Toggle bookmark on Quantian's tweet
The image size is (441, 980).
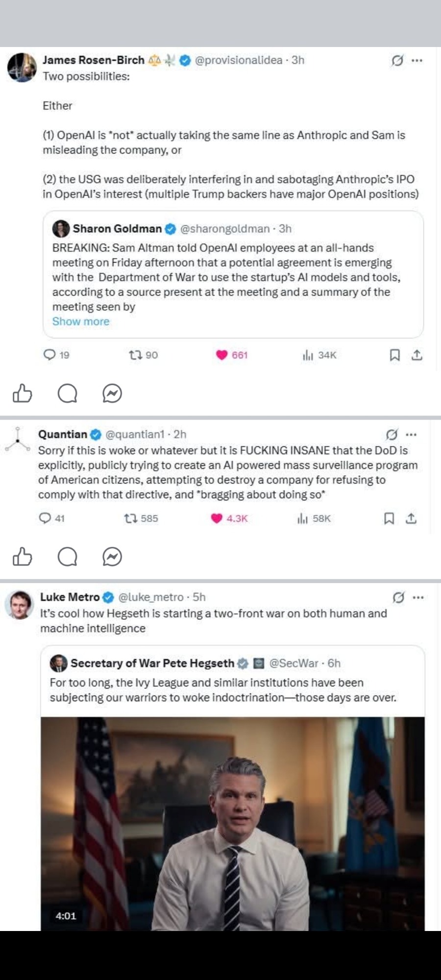point(389,518)
